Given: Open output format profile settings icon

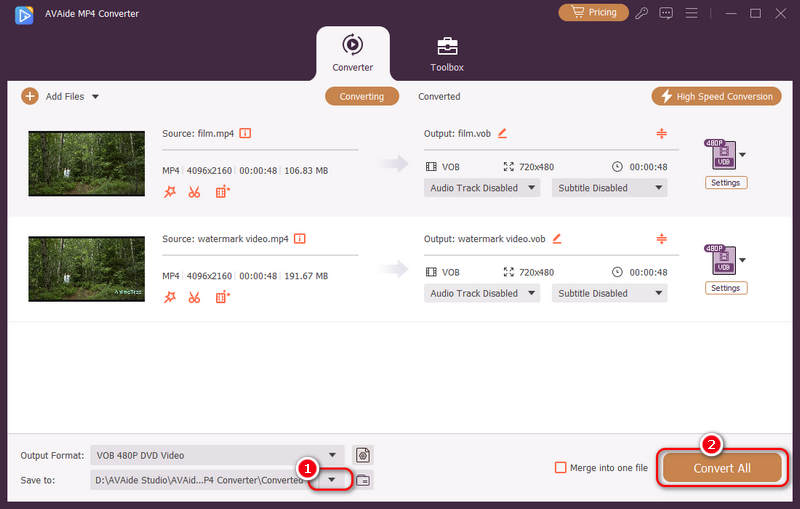Looking at the screenshot, I should [x=363, y=455].
